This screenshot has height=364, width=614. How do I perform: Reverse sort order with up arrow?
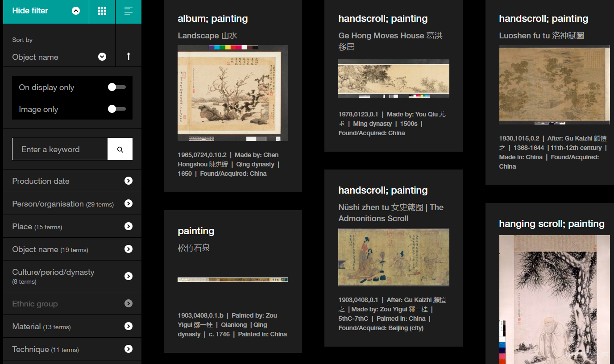[x=129, y=57]
